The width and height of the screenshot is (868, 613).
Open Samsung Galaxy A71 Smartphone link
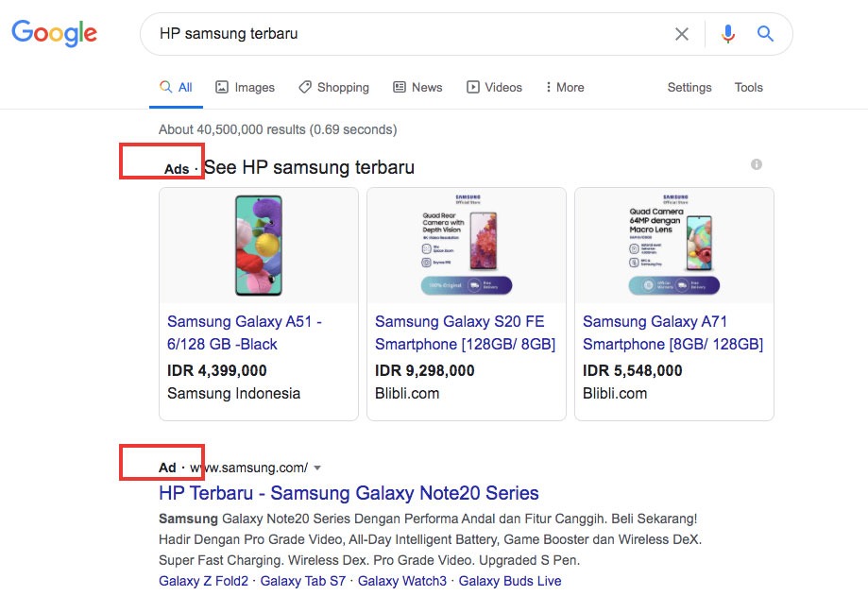pyautogui.click(x=672, y=332)
